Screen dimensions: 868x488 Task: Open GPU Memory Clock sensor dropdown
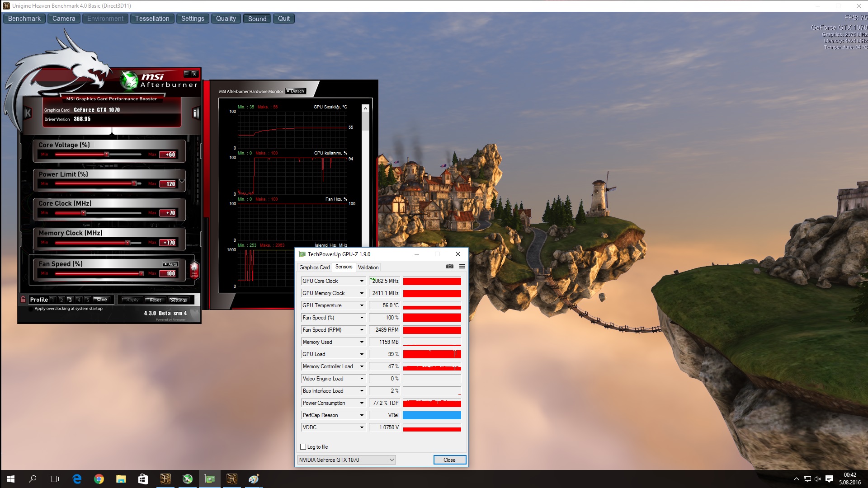pyautogui.click(x=362, y=293)
